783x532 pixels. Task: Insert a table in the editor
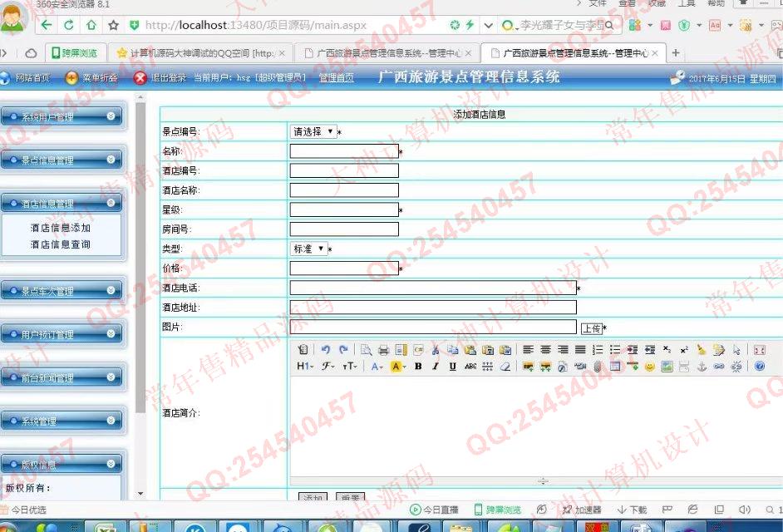click(x=615, y=366)
